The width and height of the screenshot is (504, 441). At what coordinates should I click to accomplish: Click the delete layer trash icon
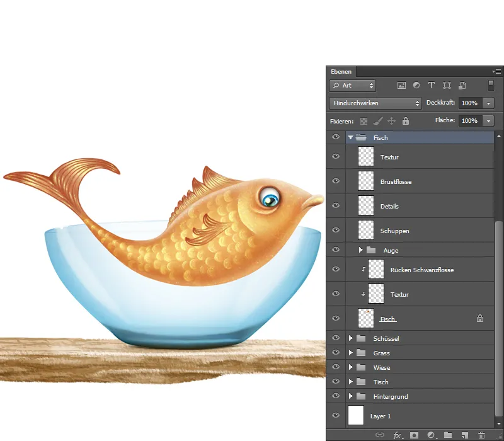coord(481,435)
